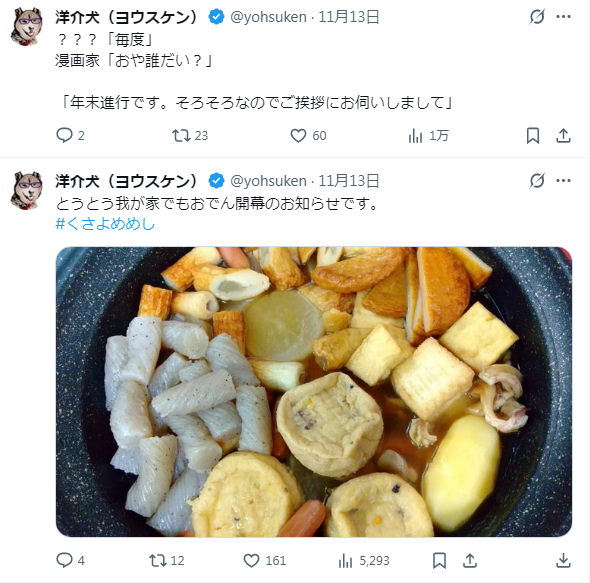This screenshot has width=590, height=583.
Task: Open more options menu for first tweet
Action: click(563, 17)
